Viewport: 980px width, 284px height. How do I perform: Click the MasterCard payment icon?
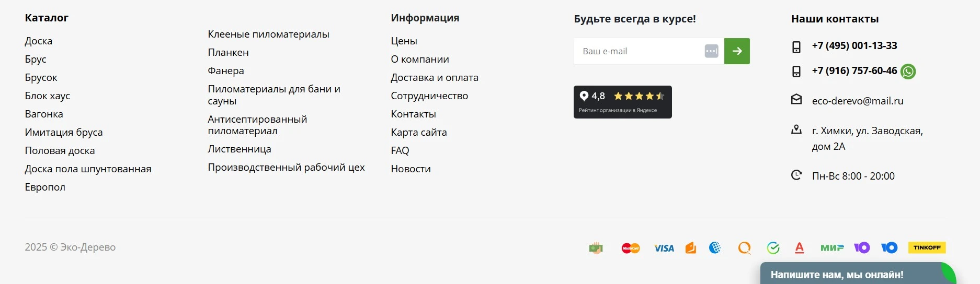(630, 248)
